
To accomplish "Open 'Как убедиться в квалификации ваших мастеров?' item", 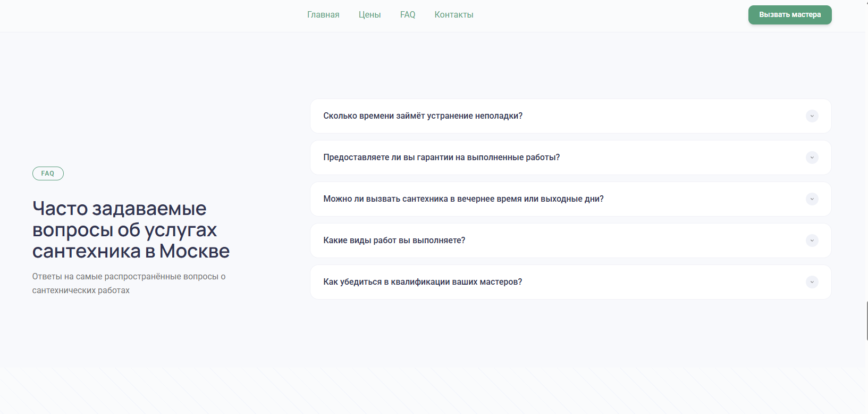I will coord(423,282).
